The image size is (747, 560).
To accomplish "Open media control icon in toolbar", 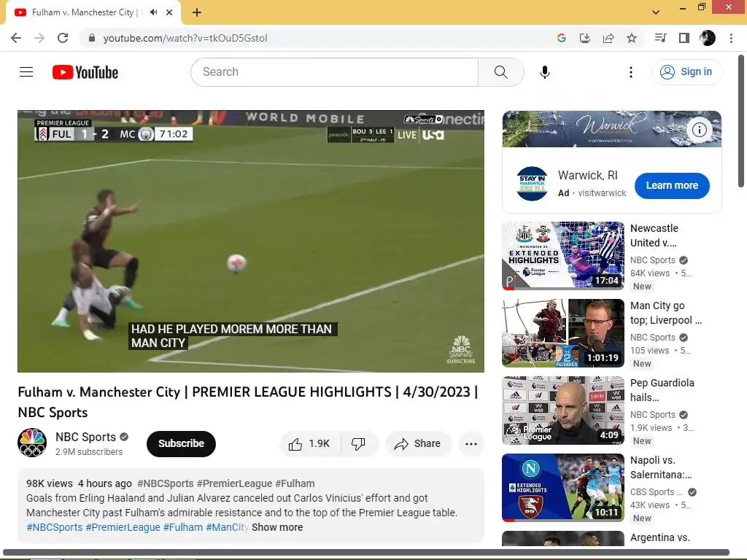I will click(660, 38).
